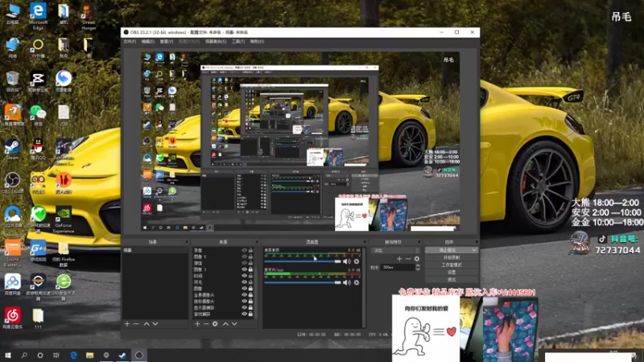The width and height of the screenshot is (644, 362).
Task: Hide the 微信 source using its eye icon
Action: pos(244,262)
